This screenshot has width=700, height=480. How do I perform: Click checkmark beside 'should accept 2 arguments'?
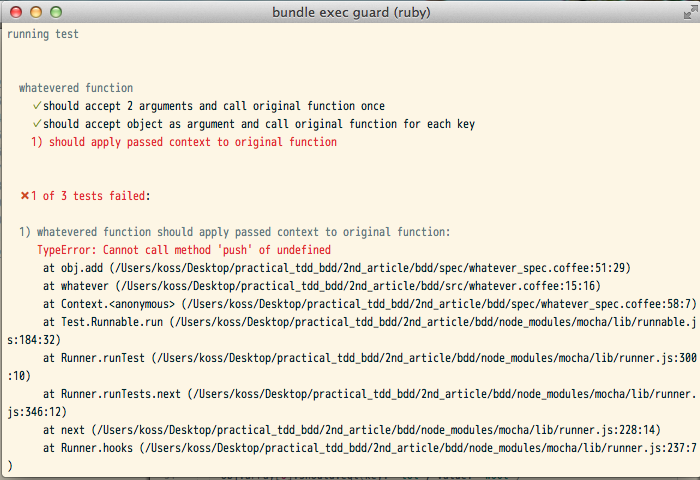(x=37, y=106)
